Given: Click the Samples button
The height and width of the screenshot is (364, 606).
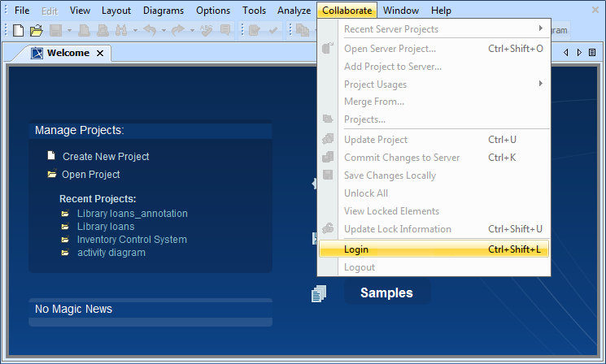Looking at the screenshot, I should pos(386,292).
